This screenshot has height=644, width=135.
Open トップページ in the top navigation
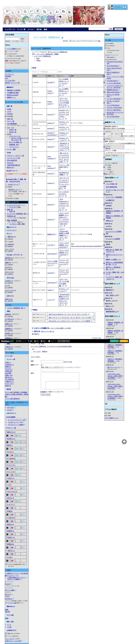10,30
